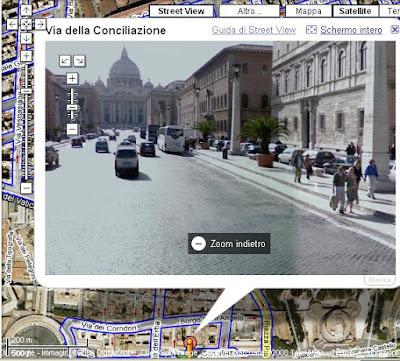Click Zoom indietro button in panorama

[229, 244]
